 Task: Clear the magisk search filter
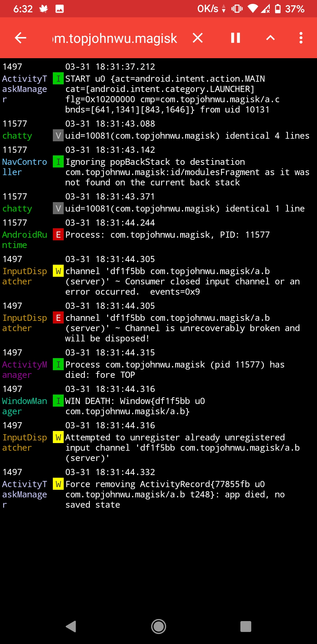[197, 38]
